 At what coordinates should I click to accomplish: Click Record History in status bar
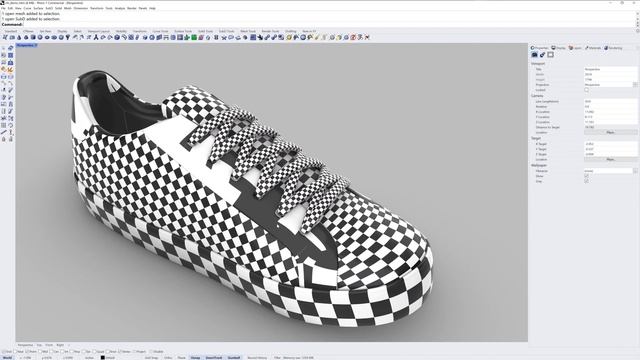click(257, 358)
